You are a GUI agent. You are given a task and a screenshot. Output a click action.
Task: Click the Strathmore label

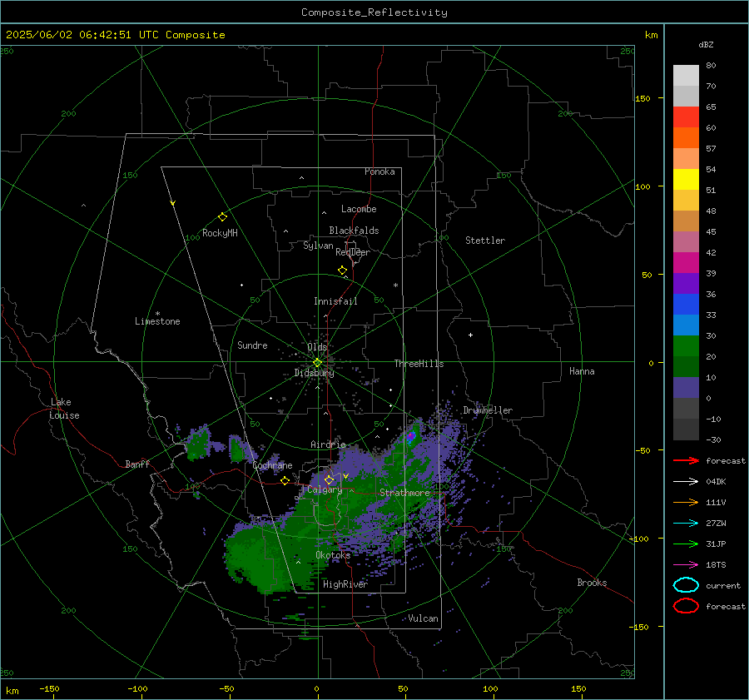[x=404, y=493]
